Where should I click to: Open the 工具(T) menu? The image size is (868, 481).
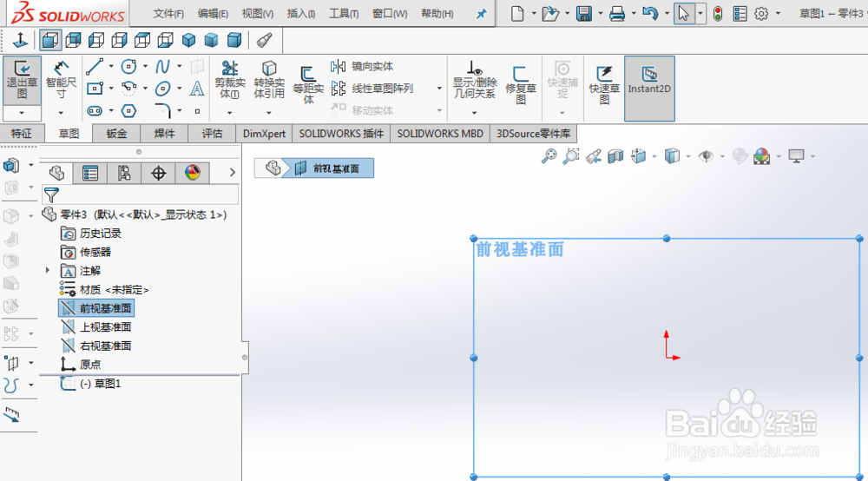[344, 13]
